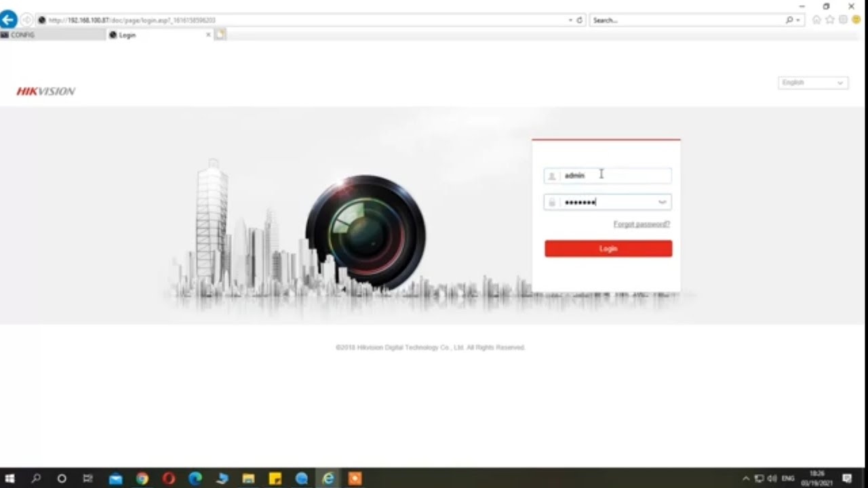Viewport: 868px width, 488px height.
Task: Show hidden system tray icons
Action: coord(747,479)
